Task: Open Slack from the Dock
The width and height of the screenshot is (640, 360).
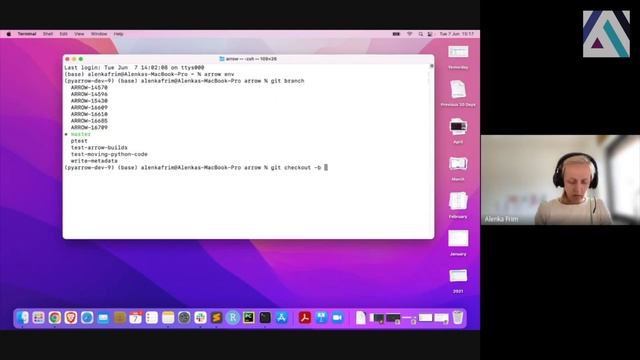Action: point(200,318)
